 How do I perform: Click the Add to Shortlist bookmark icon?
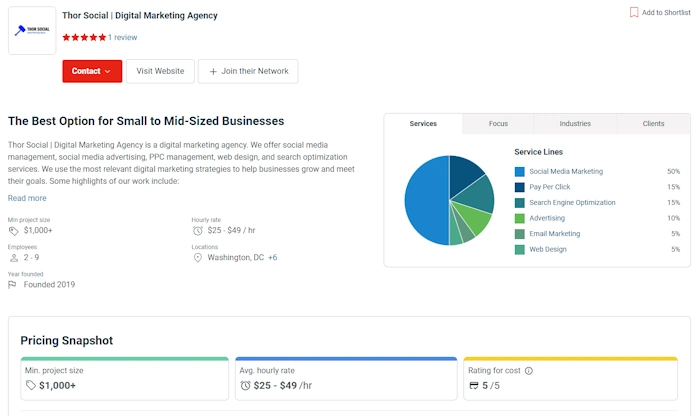point(633,12)
